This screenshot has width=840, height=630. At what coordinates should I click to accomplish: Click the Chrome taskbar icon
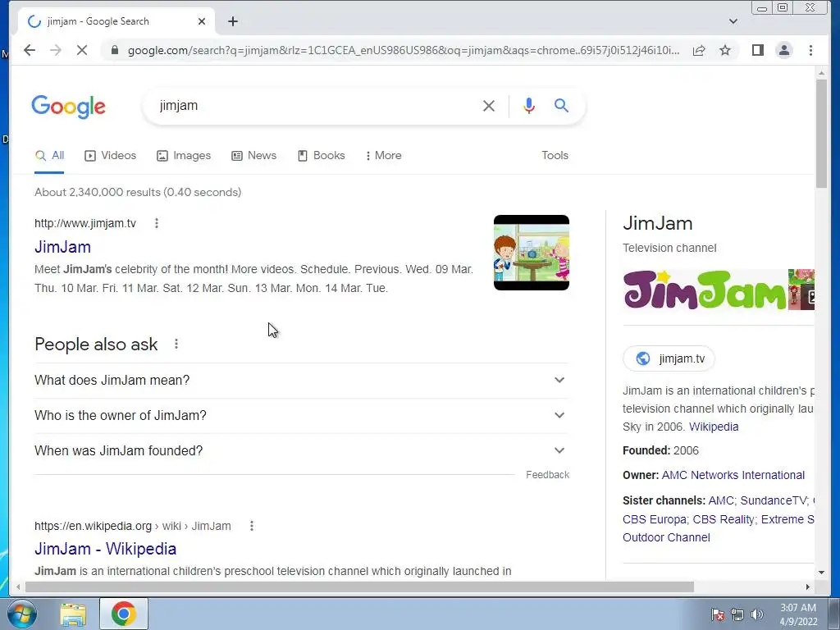coord(123,614)
